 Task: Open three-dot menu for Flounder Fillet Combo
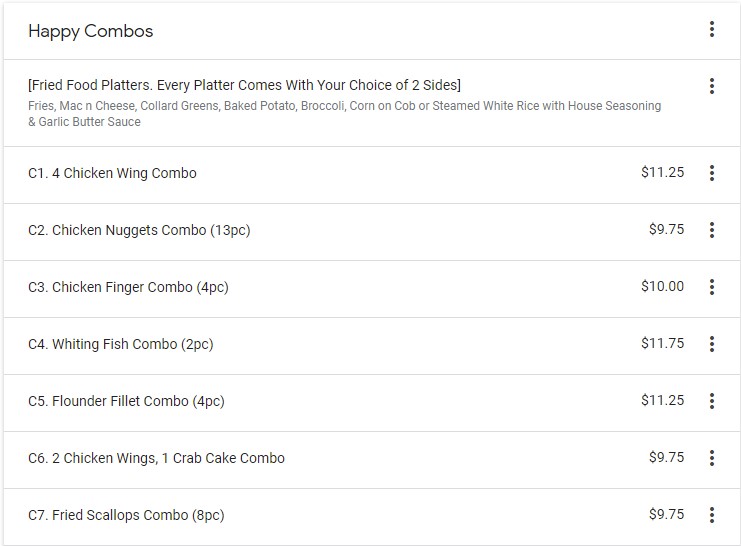(711, 401)
